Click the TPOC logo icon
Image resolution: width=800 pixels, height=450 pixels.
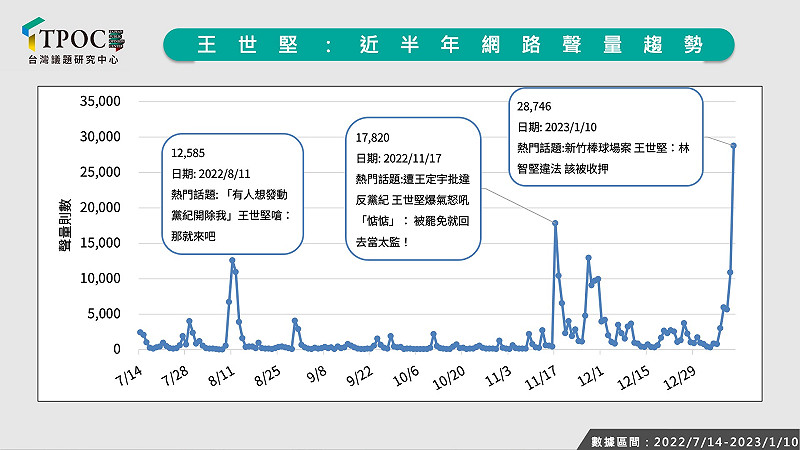[x=33, y=36]
